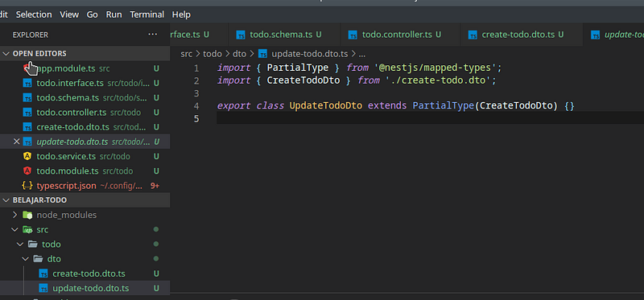
Task: Click the typescript.json braces icon
Action: point(27,186)
